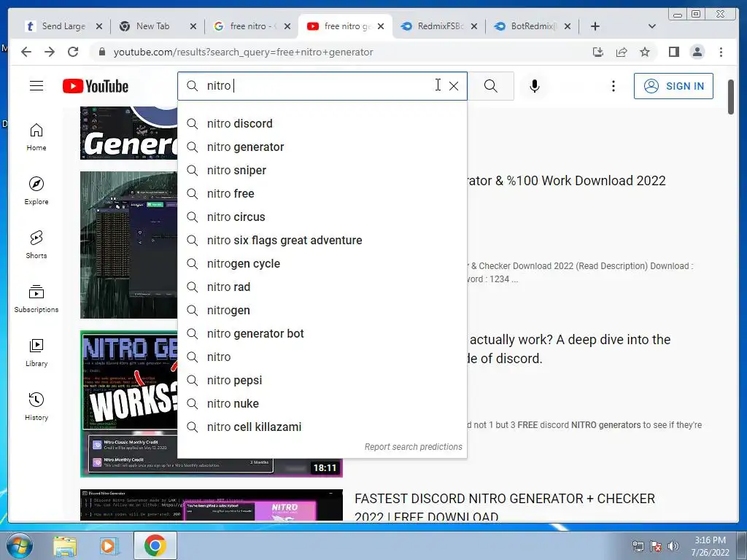Screen dimensions: 747x560
Task: Open Explore in the sidebar
Action: click(x=36, y=191)
